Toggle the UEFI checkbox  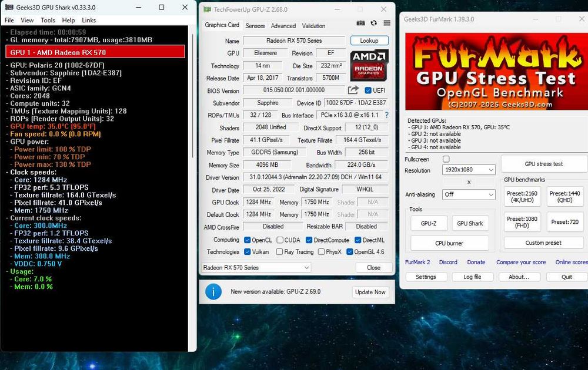(x=368, y=90)
